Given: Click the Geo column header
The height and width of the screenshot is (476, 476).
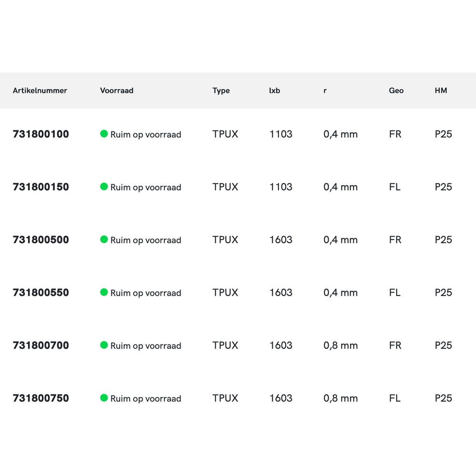Looking at the screenshot, I should click(396, 90).
